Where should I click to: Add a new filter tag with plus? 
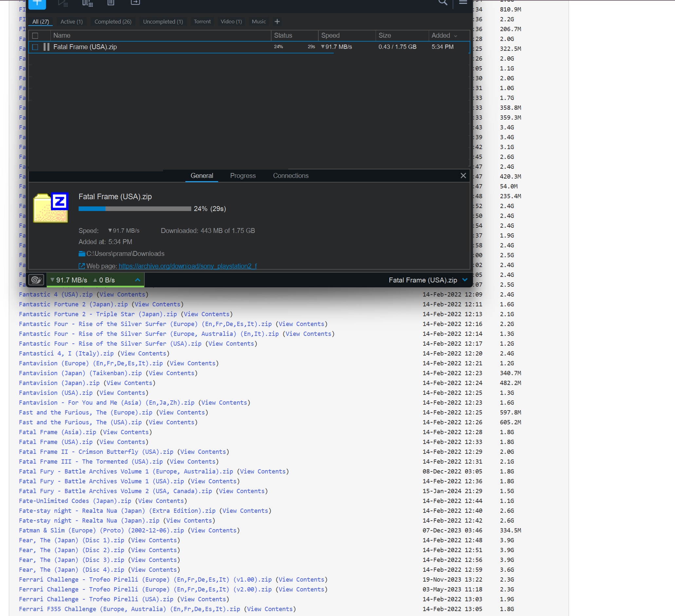tap(277, 22)
